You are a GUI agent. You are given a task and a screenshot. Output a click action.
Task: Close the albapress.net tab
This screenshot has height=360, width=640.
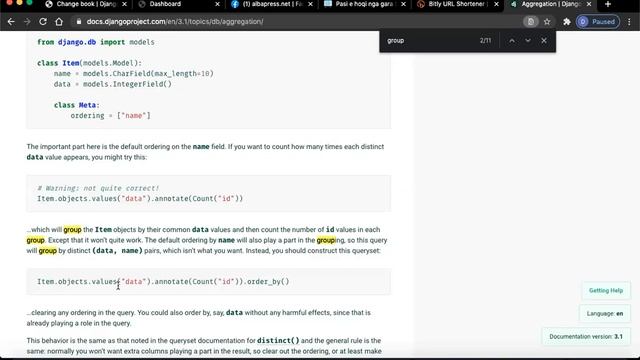point(310,4)
